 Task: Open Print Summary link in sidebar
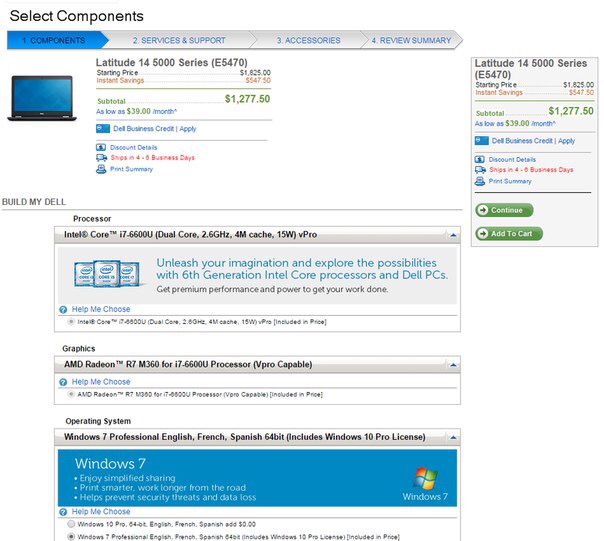point(510,181)
